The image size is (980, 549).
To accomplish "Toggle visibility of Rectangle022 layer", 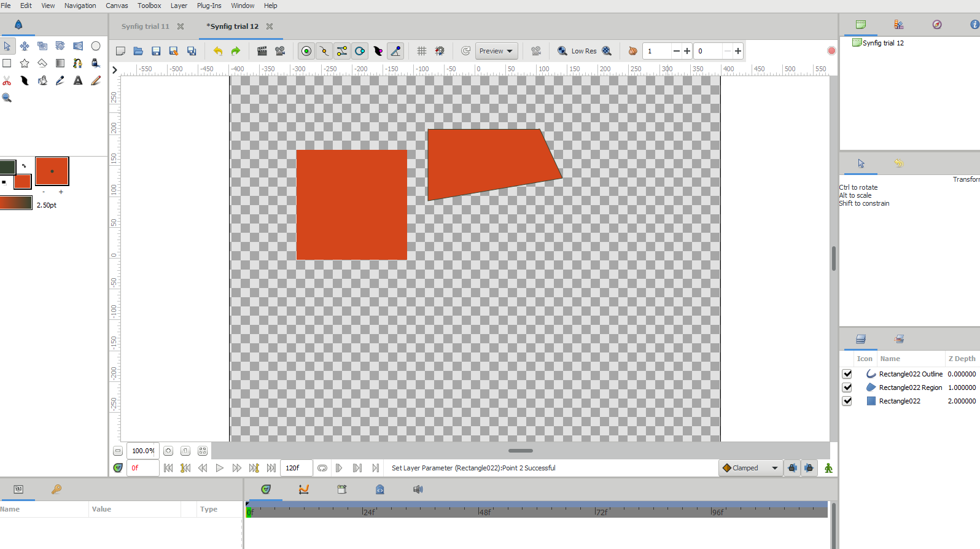I will pyautogui.click(x=847, y=401).
